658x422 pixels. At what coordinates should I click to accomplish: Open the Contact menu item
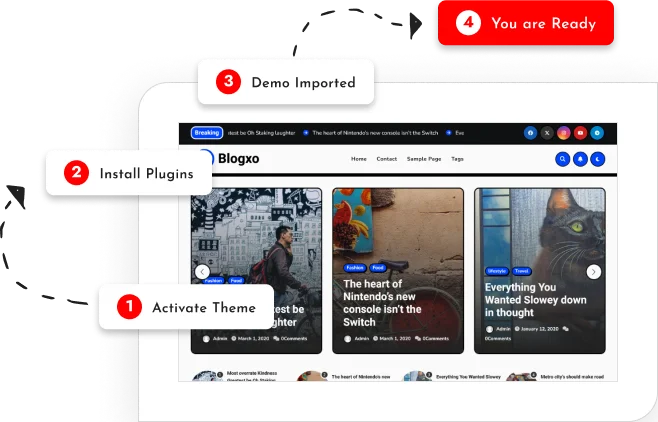pyautogui.click(x=386, y=159)
